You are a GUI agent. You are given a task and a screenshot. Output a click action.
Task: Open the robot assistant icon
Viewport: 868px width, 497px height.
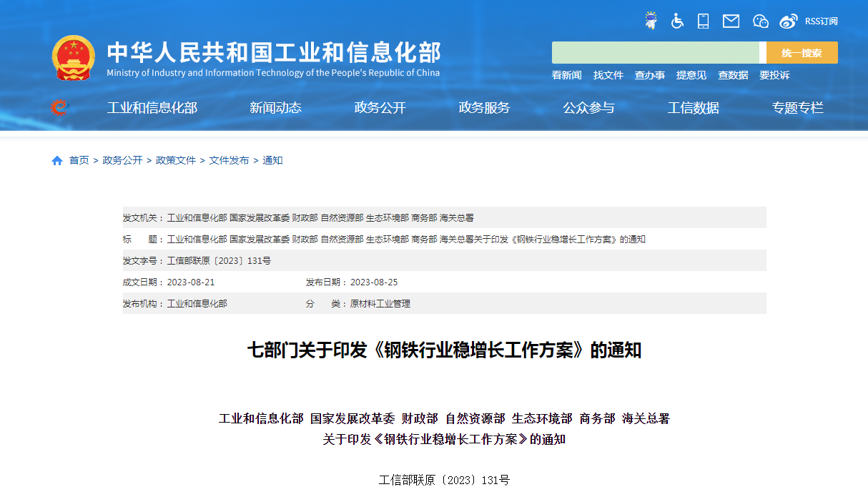(651, 21)
